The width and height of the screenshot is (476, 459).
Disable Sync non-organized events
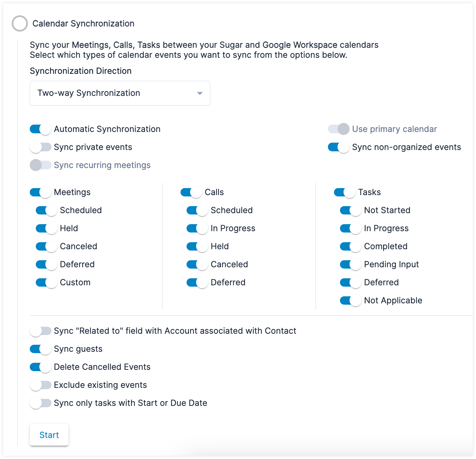click(338, 147)
